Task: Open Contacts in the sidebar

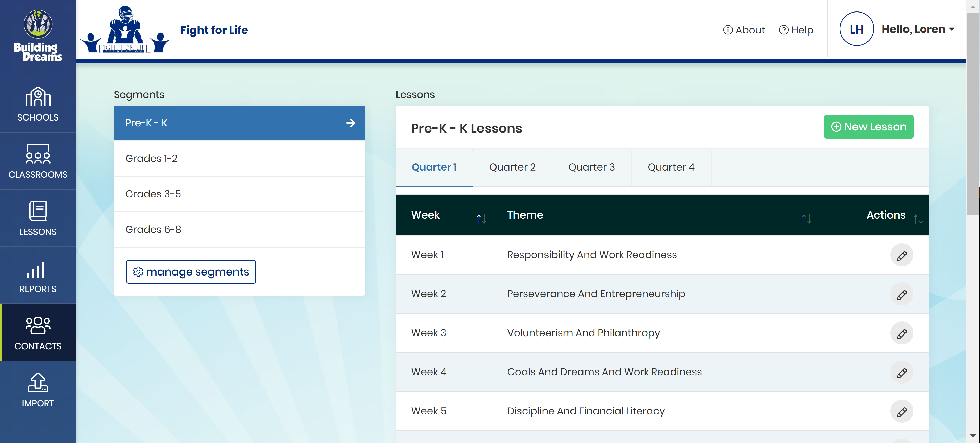Action: click(38, 332)
